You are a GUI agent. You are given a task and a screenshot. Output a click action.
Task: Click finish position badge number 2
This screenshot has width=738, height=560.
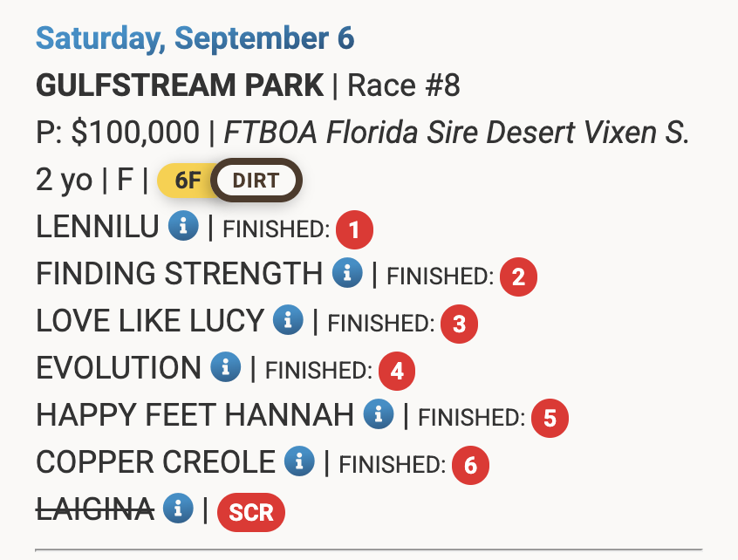(518, 277)
